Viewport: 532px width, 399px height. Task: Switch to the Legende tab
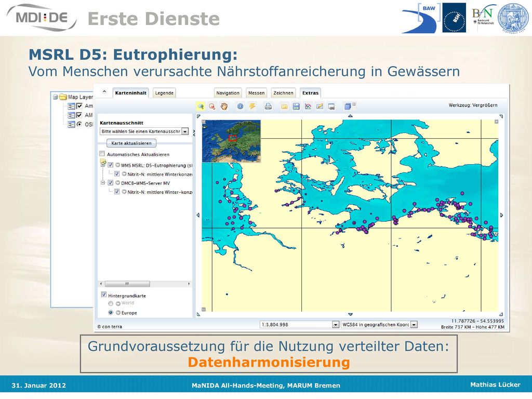click(164, 93)
